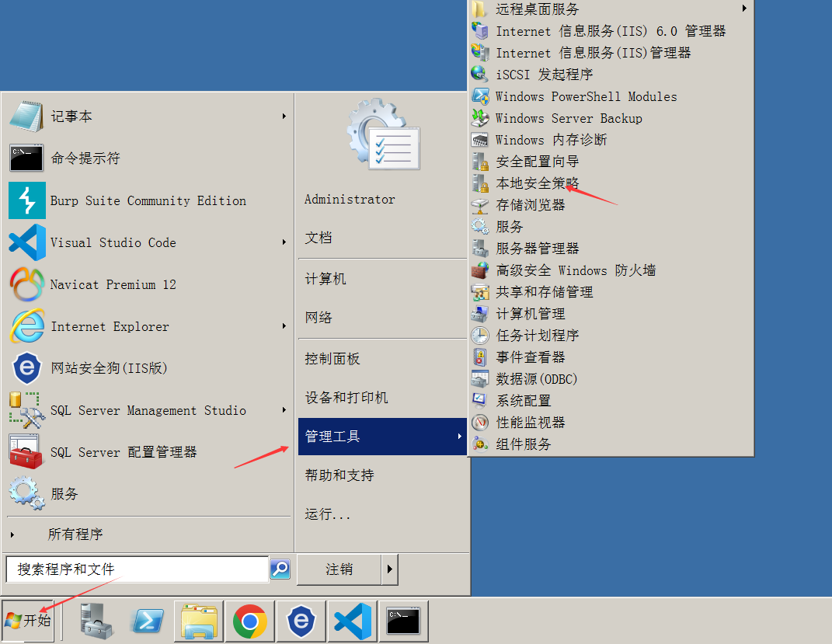
Task: Launch Google Chrome from the taskbar
Action: pos(250,621)
